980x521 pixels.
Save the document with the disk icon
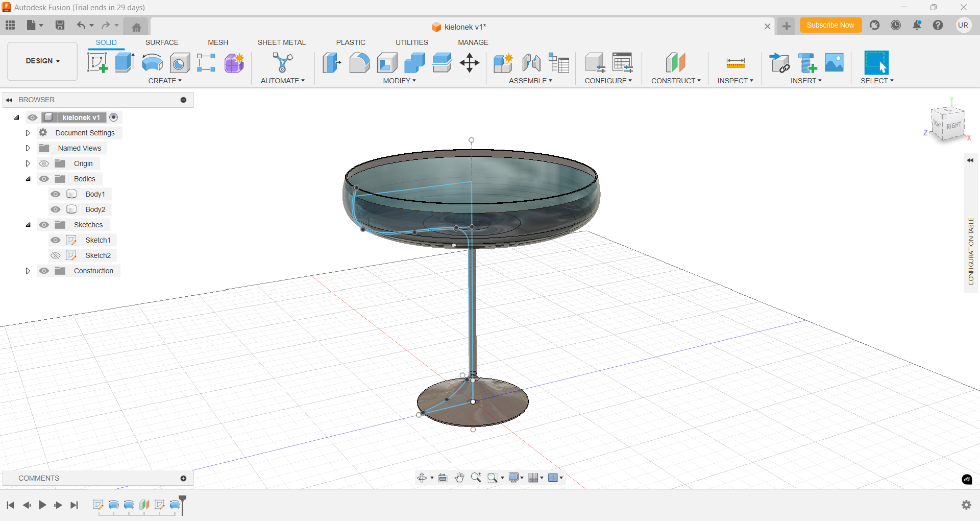(60, 25)
